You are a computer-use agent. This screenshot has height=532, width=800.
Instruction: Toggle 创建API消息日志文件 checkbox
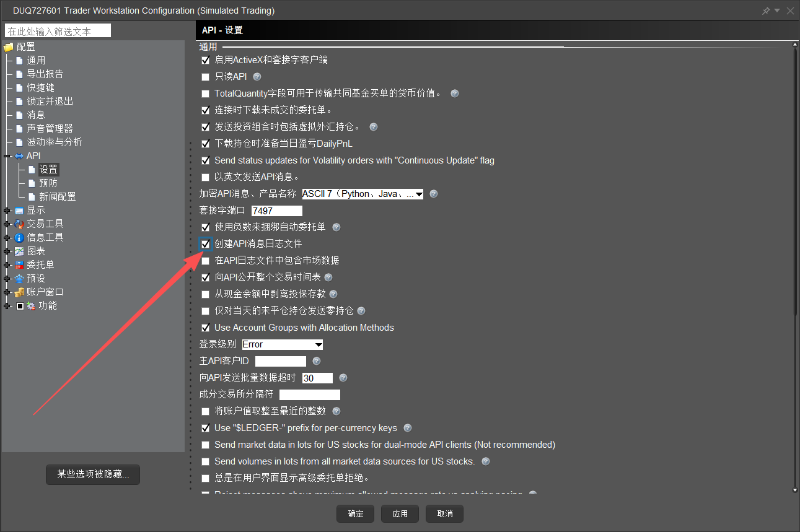206,244
